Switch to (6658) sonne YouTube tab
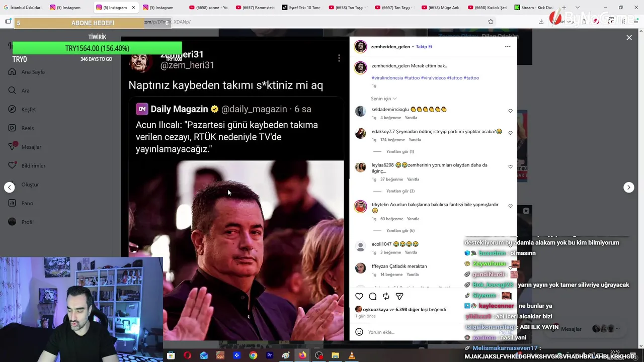This screenshot has width=644, height=362. point(209,8)
